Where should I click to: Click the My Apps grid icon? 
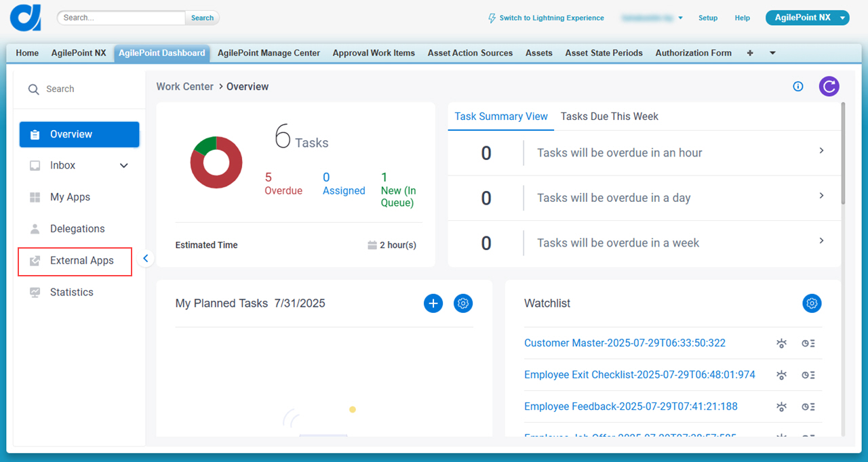(35, 197)
